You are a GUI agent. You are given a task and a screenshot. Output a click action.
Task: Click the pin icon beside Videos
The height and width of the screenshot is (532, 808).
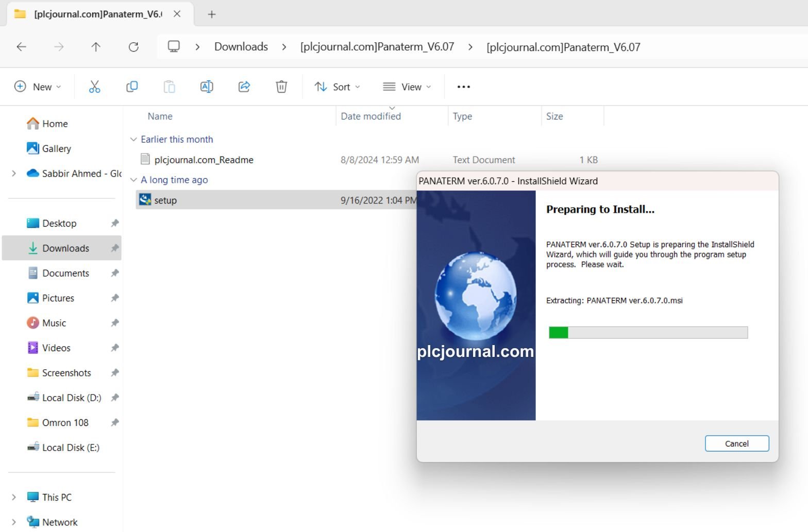pos(114,348)
